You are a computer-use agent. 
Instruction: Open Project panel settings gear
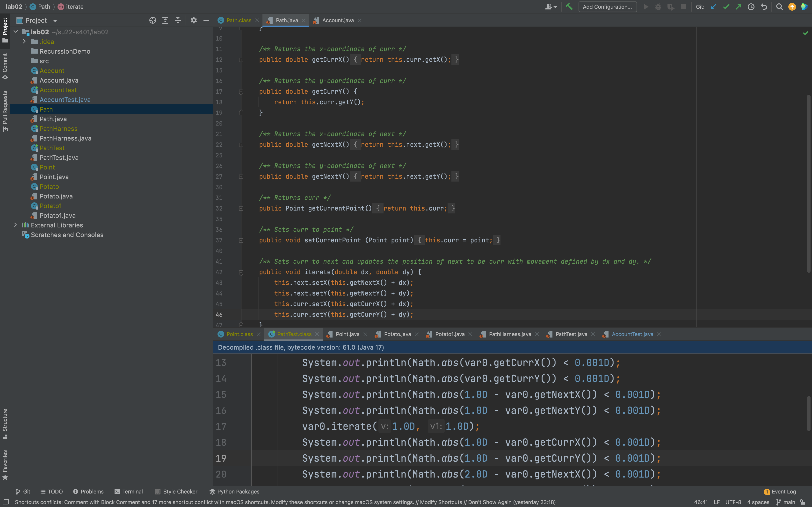coord(194,21)
